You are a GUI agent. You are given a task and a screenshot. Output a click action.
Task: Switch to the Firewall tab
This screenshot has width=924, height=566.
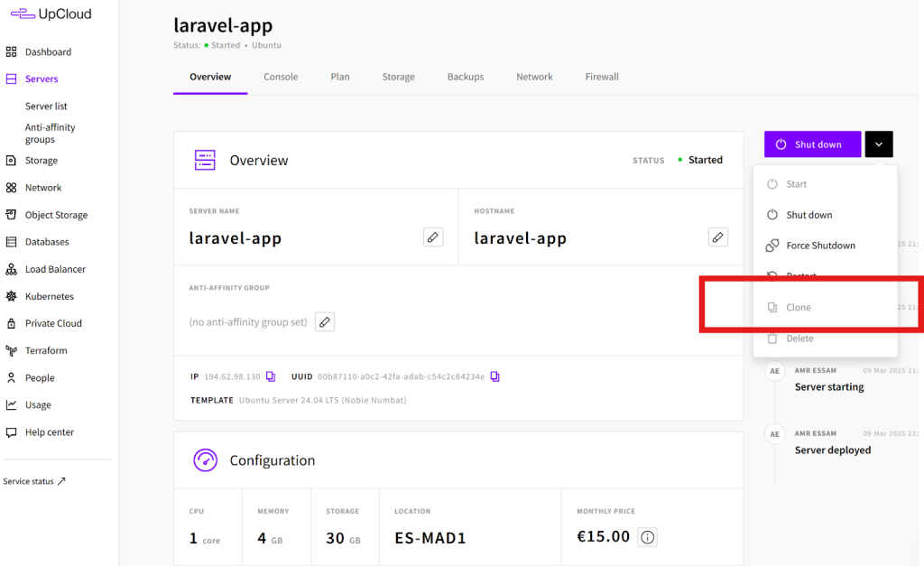click(602, 77)
